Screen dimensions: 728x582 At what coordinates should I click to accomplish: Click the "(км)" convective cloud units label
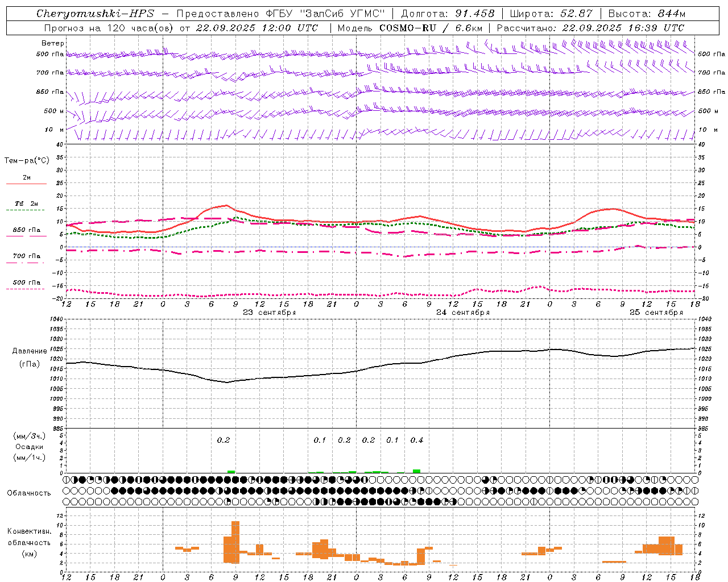coord(29,554)
